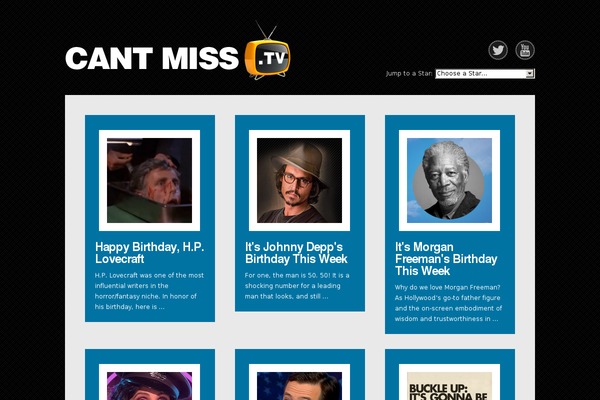
Task: Open the Twitter icon link
Action: (x=498, y=50)
